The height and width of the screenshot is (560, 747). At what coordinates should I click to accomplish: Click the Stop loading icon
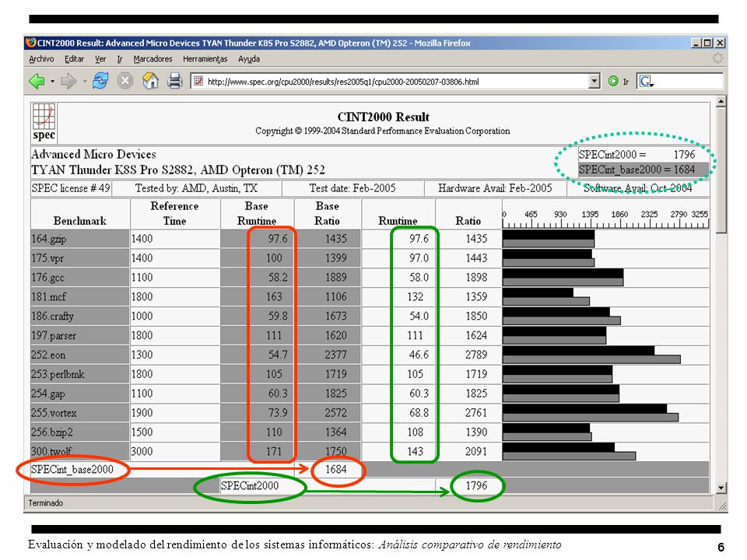(125, 81)
